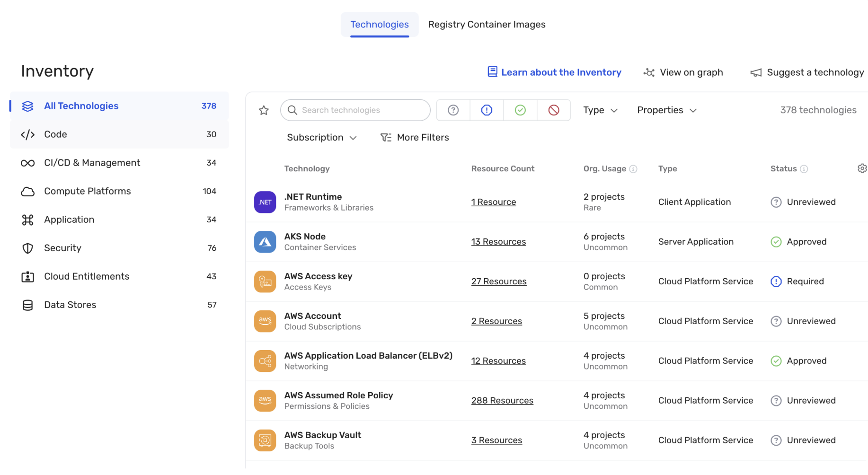Open 3 Resources link for AWS Backup Vault
Screen dimensions: 868x475
[496, 440]
